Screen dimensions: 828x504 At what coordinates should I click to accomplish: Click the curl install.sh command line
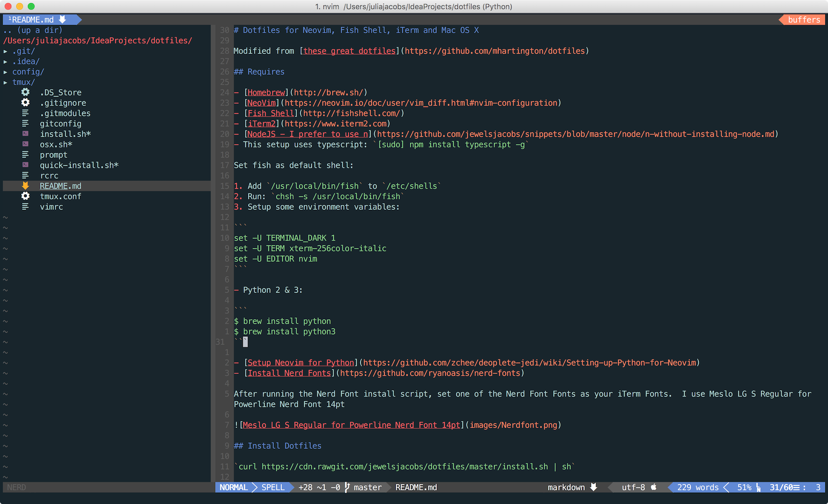[405, 467]
